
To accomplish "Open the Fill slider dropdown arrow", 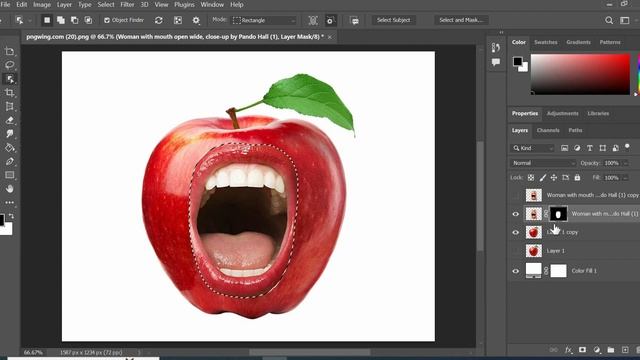I will coord(625,178).
